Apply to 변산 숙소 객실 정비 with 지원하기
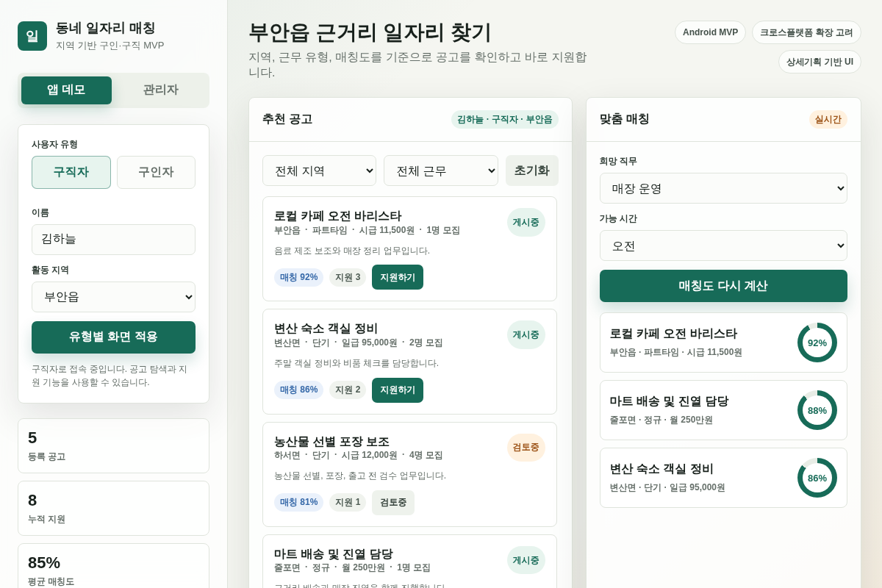882x588 pixels. [x=398, y=390]
